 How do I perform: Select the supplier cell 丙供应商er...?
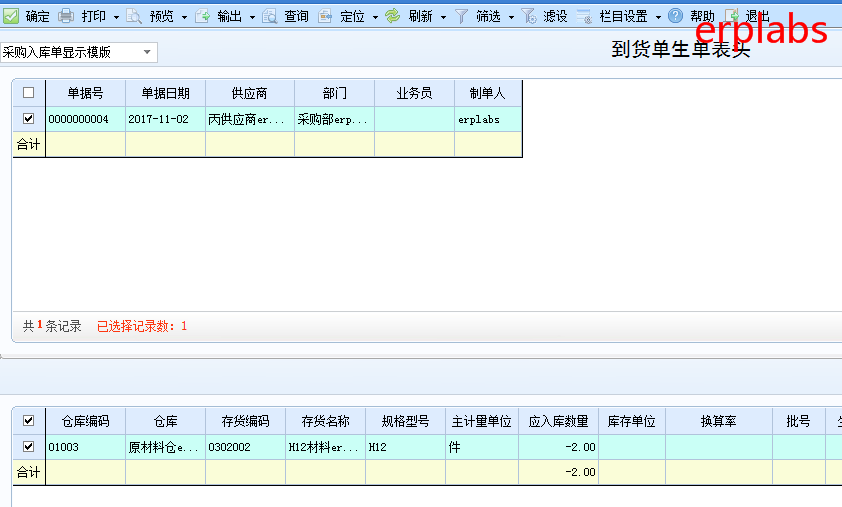[250, 119]
